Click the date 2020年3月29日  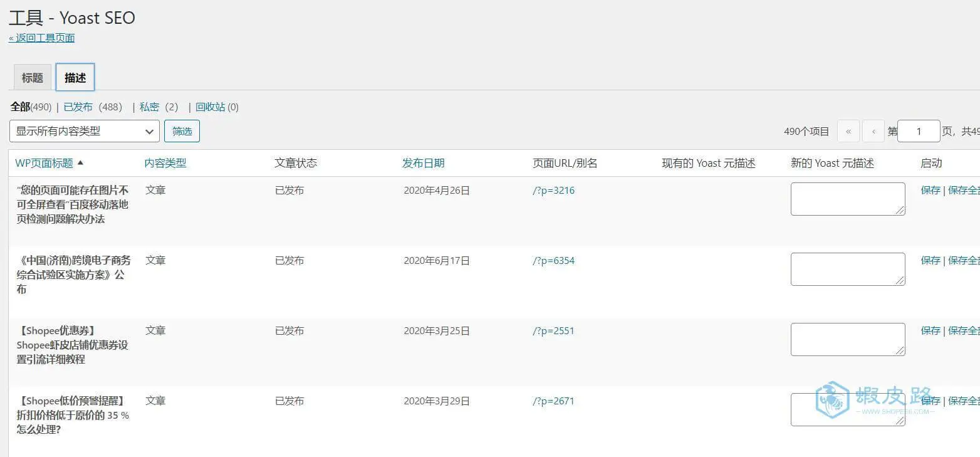(x=437, y=401)
